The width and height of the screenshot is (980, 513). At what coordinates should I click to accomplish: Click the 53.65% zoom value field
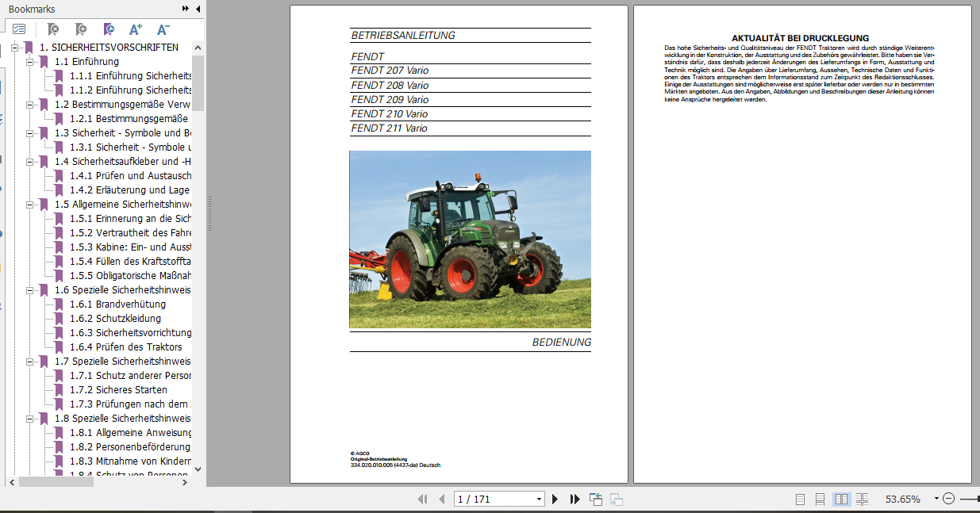[x=903, y=500]
